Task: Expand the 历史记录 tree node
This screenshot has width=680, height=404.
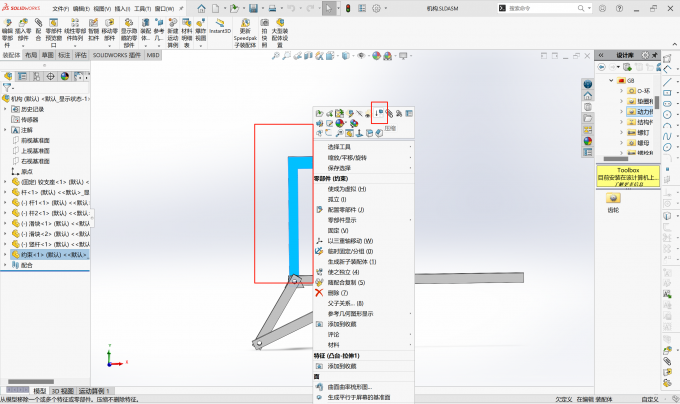Action: [x=5, y=109]
